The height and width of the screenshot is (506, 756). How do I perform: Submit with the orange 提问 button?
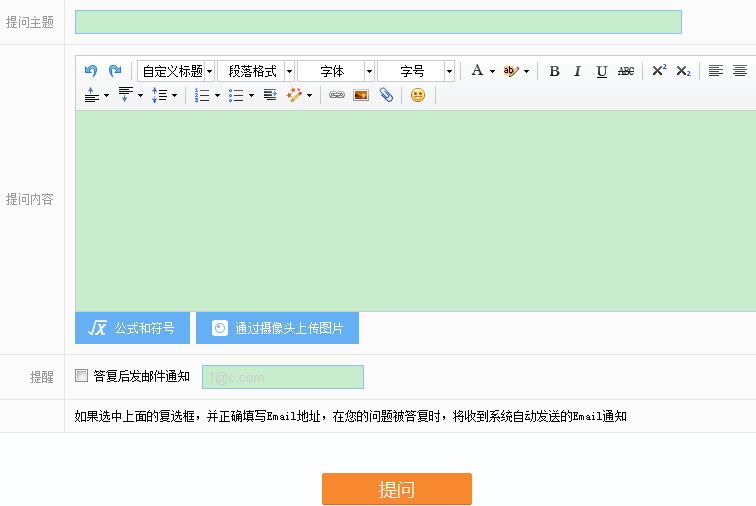pyautogui.click(x=396, y=489)
